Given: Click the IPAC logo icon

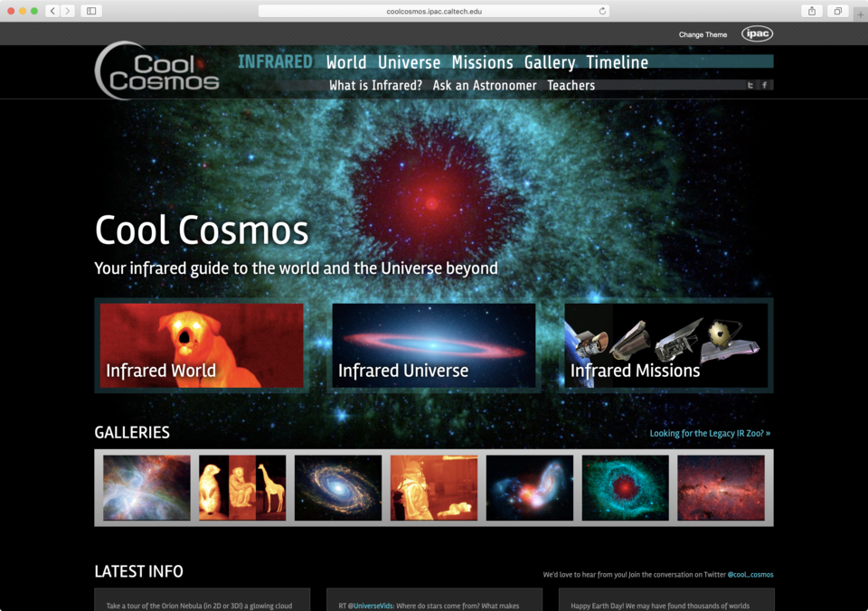Looking at the screenshot, I should pos(757,34).
